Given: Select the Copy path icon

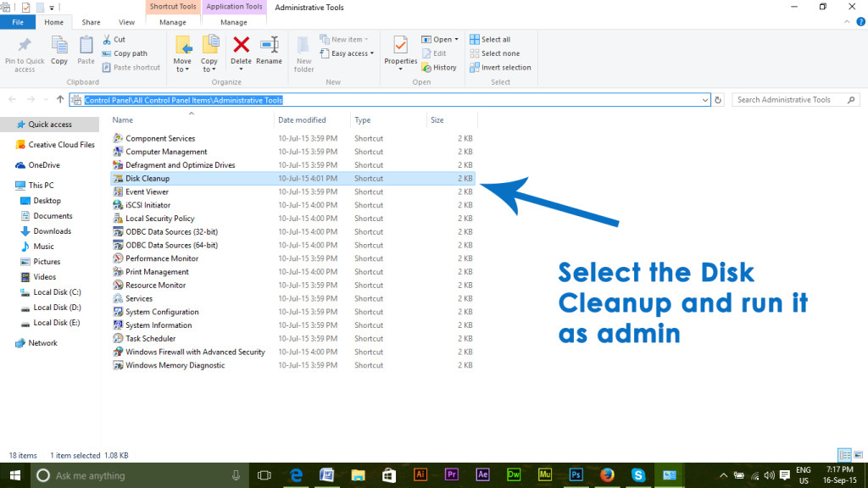Looking at the screenshot, I should coord(125,53).
